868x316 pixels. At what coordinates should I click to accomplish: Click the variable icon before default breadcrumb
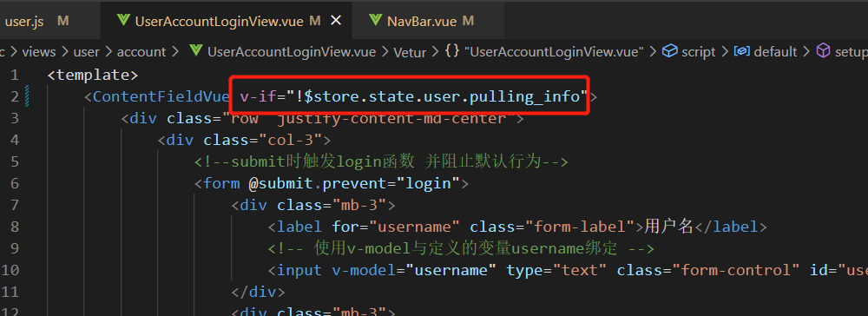coord(742,51)
